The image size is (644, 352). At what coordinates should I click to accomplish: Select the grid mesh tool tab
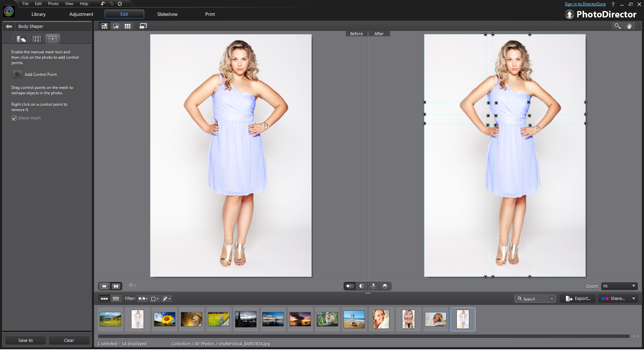pyautogui.click(x=37, y=39)
